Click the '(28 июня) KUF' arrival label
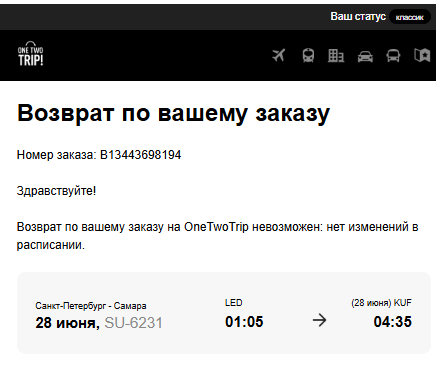Image resolution: width=436 pixels, height=369 pixels. 381,303
